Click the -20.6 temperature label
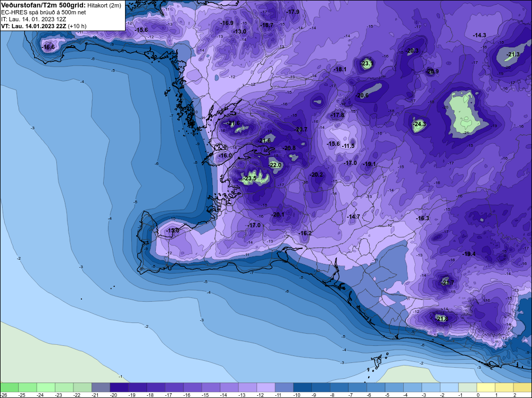This screenshot has width=532, height=398. 362,96
